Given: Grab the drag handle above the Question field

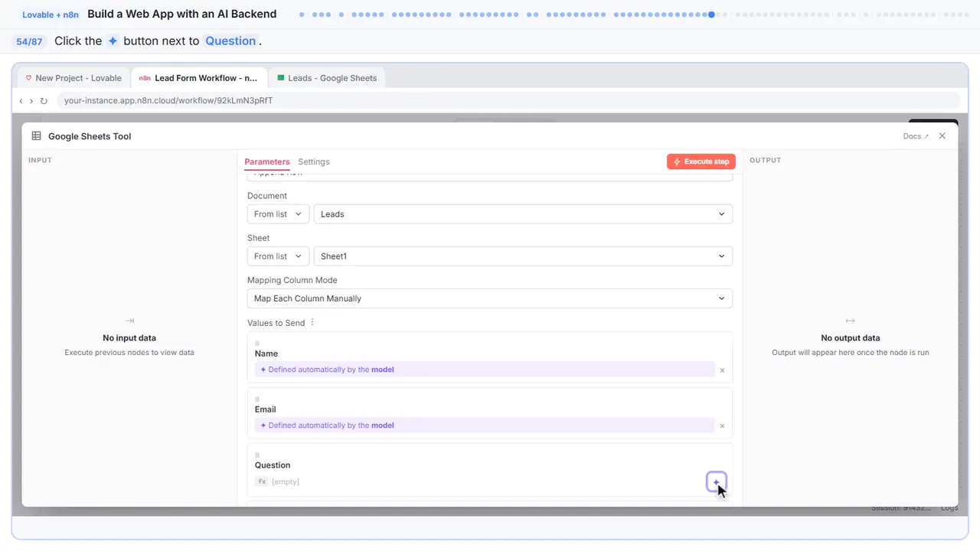Looking at the screenshot, I should pos(257,455).
